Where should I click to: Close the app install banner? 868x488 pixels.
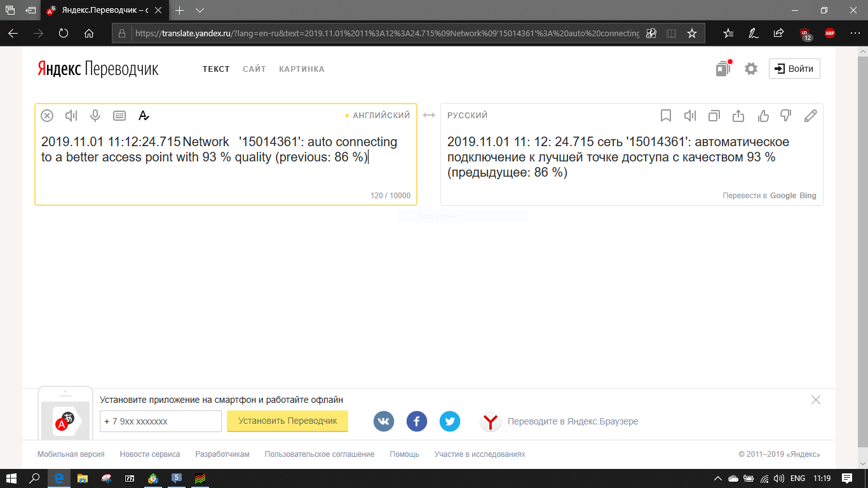(x=816, y=400)
